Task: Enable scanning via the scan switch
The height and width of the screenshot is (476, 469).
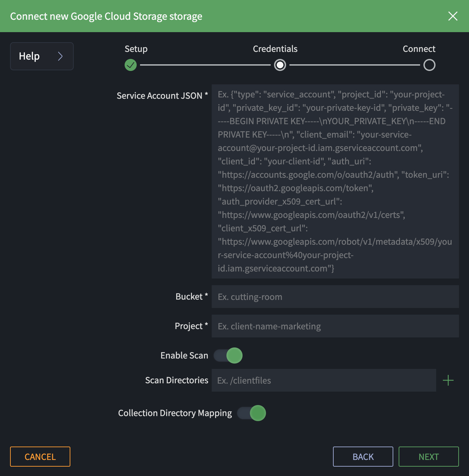Action: [228, 355]
